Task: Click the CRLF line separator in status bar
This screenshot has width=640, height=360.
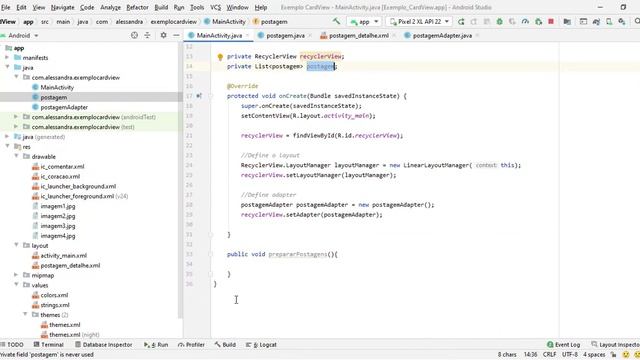Action: 549,355
